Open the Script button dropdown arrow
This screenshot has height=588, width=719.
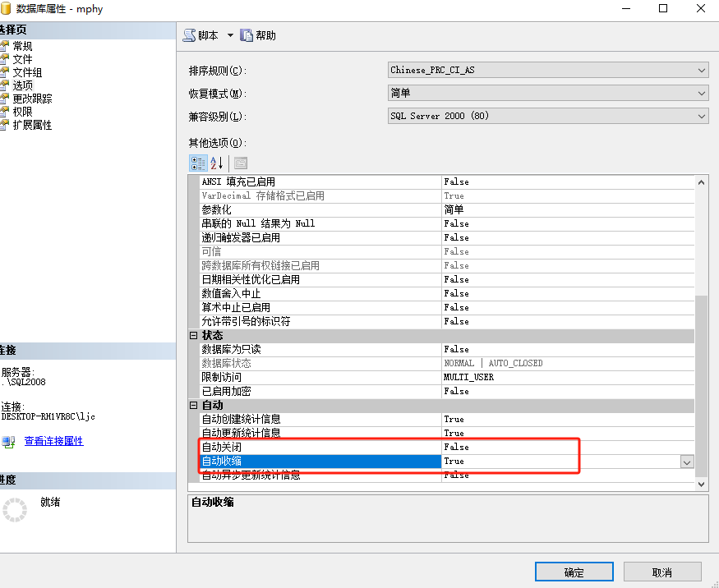pyautogui.click(x=232, y=34)
